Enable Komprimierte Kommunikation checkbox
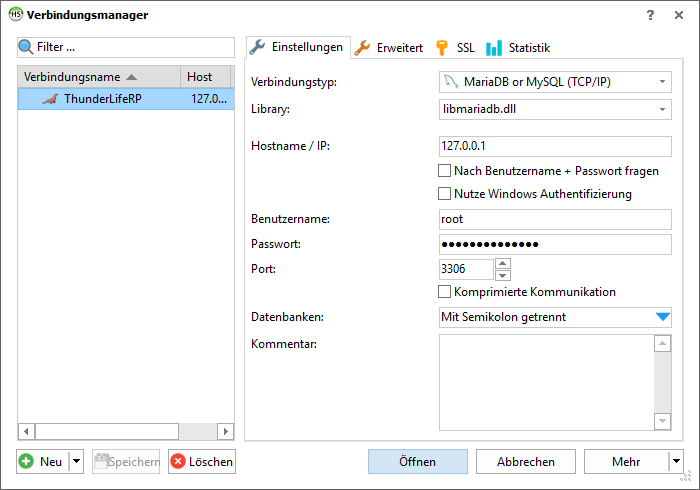 pos(445,292)
